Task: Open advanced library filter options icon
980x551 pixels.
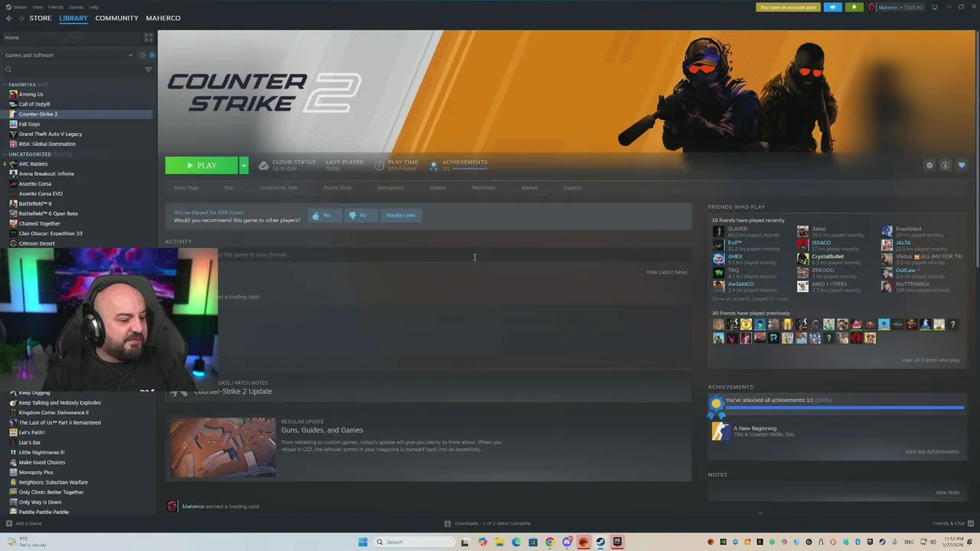Action: (149, 70)
